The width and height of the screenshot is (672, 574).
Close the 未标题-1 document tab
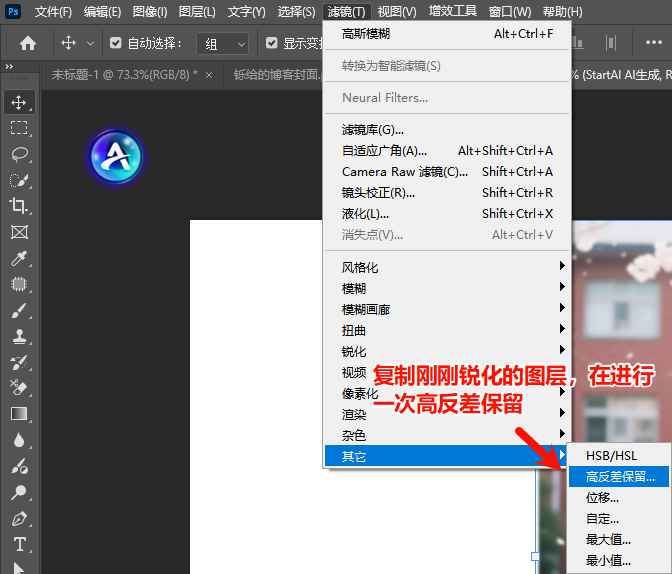click(209, 75)
